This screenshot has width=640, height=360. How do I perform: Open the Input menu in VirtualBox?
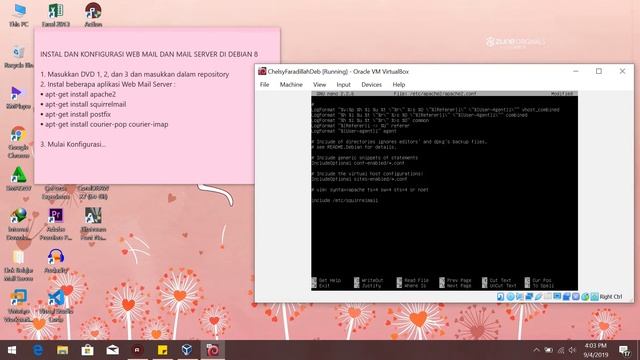click(x=343, y=84)
